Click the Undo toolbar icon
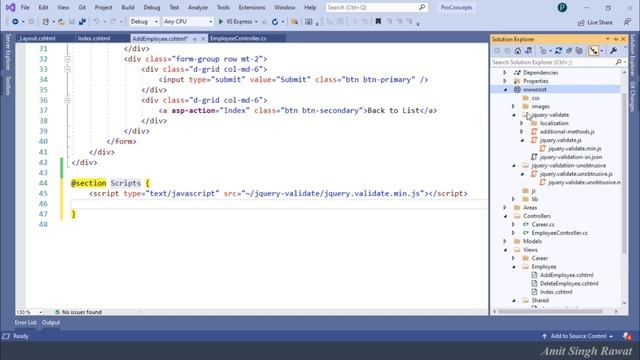640x360 pixels. pos(96,22)
